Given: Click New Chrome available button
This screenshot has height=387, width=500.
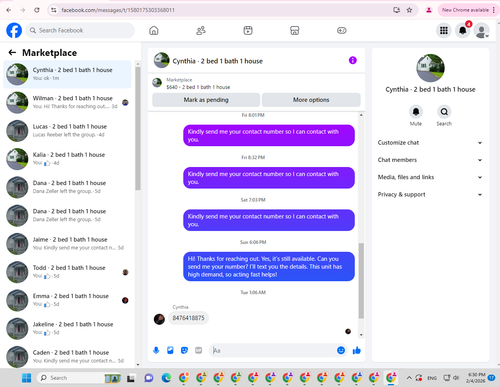Looking at the screenshot, I should (x=468, y=10).
